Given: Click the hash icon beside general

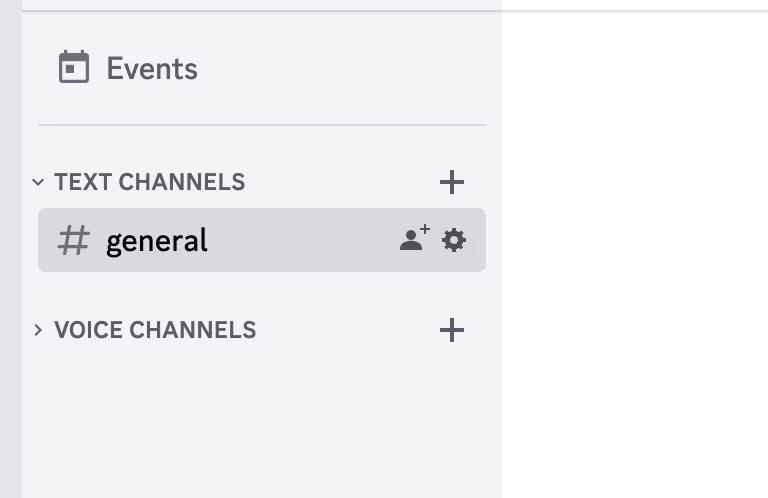Looking at the screenshot, I should (73, 240).
